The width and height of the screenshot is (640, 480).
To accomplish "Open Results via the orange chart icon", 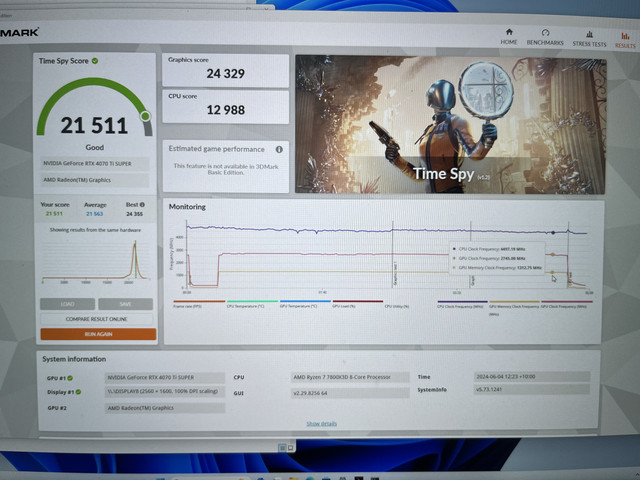I will (625, 36).
